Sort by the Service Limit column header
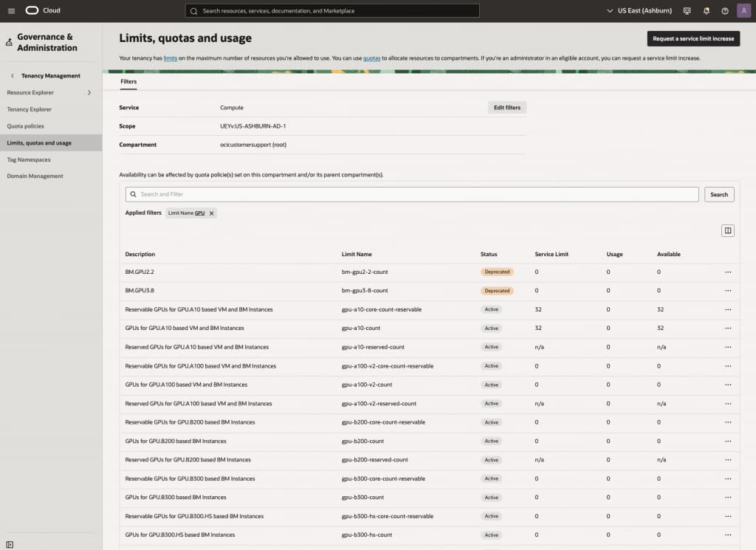 click(551, 254)
